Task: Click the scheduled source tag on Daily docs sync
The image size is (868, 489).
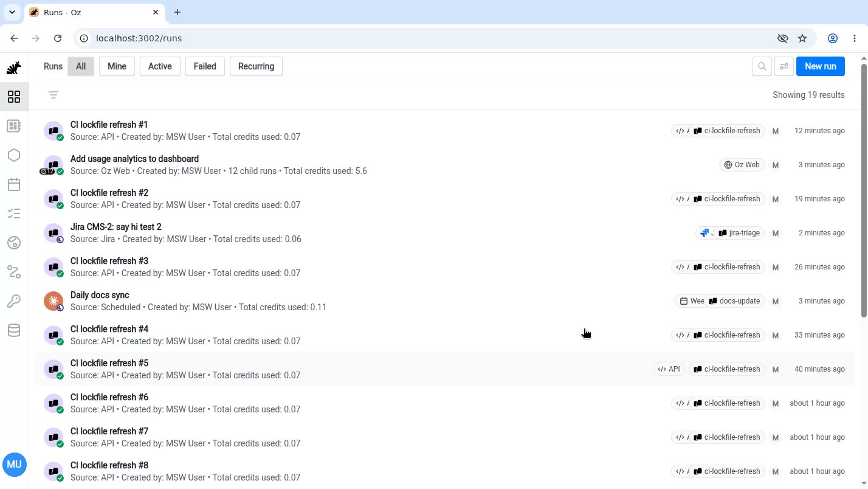Action: (x=691, y=301)
